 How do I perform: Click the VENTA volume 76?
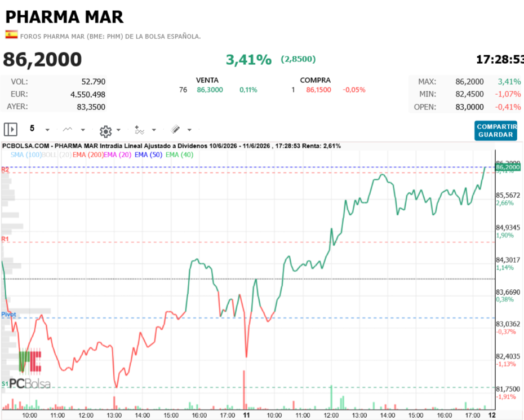point(183,90)
